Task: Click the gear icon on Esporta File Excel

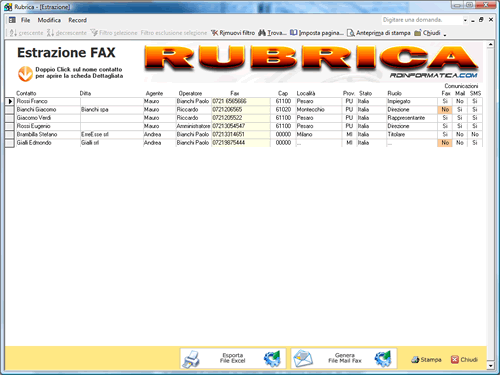Action: click(272, 359)
